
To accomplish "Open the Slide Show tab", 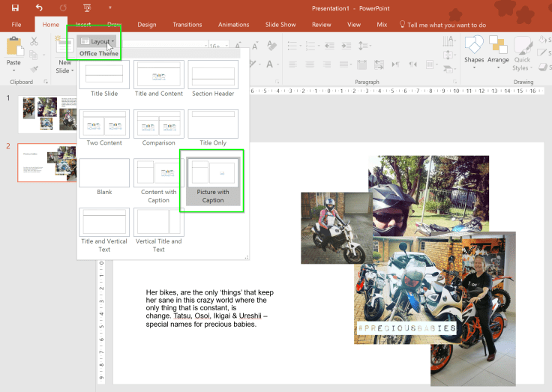I will [280, 25].
